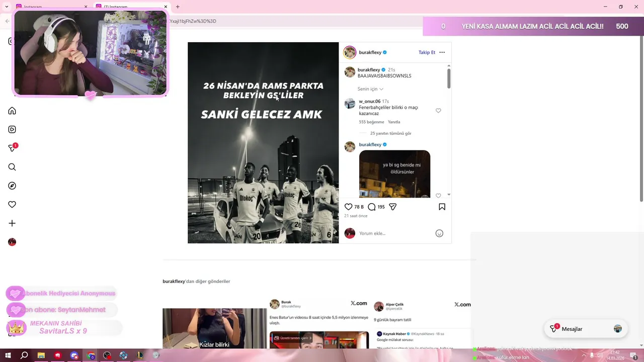
Task: Open own profile avatar in sidebar
Action: pos(12,242)
